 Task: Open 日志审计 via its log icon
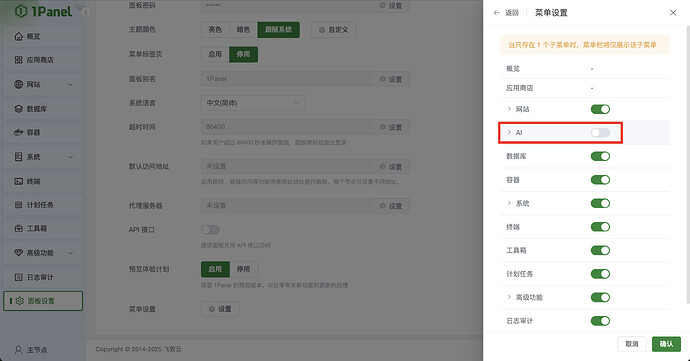(18, 277)
